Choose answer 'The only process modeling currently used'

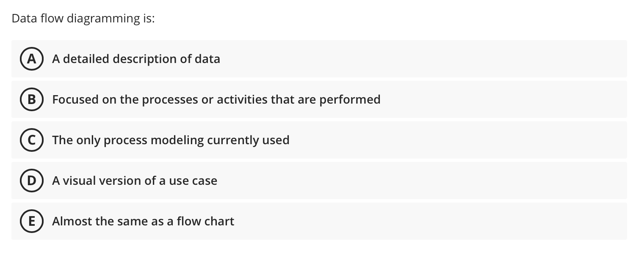tap(171, 140)
